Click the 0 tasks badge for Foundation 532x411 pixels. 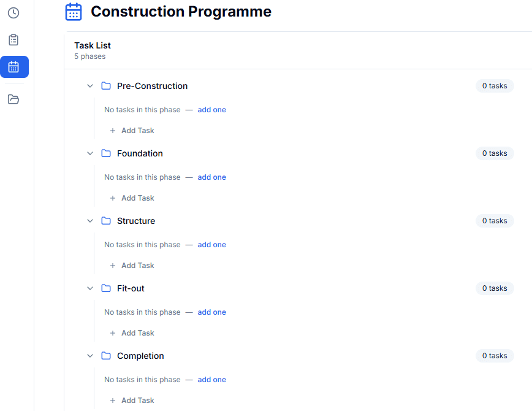click(494, 153)
